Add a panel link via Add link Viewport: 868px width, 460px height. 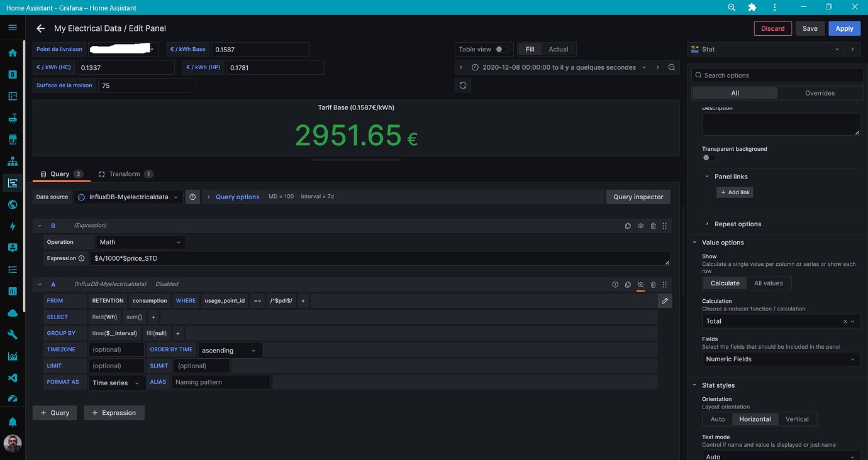point(734,192)
